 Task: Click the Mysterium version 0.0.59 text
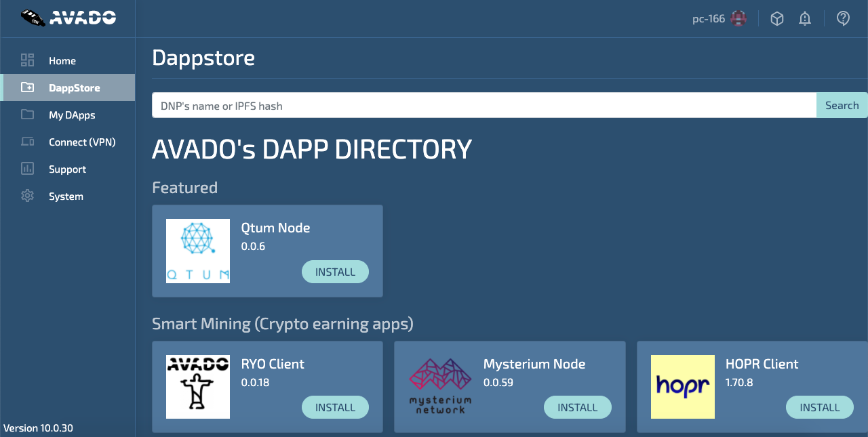(498, 382)
